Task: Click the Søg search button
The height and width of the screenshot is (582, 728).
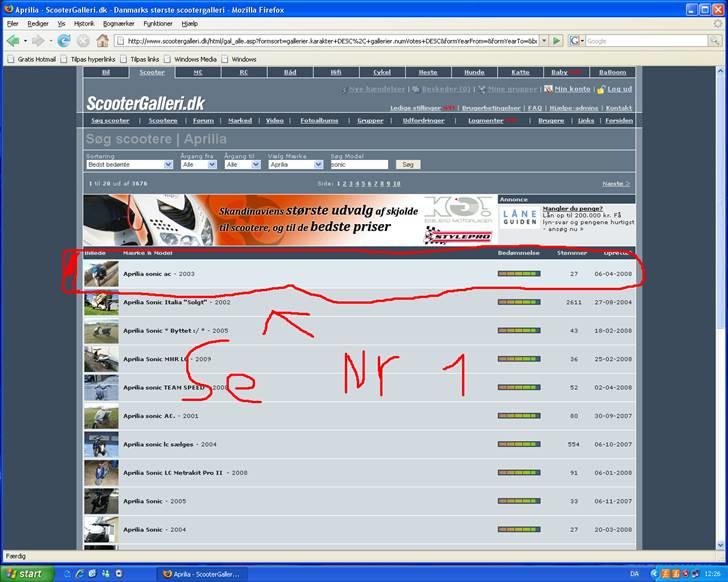Action: pyautogui.click(x=408, y=164)
